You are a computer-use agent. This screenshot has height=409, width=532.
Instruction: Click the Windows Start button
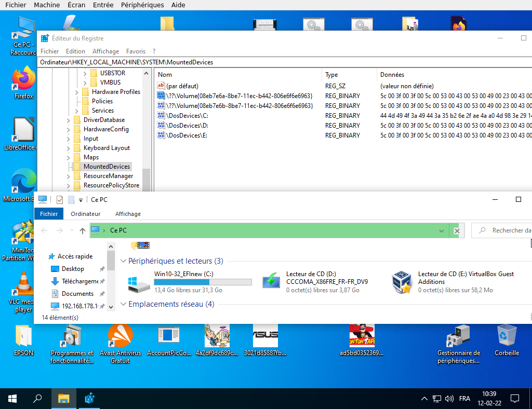pos(12,399)
